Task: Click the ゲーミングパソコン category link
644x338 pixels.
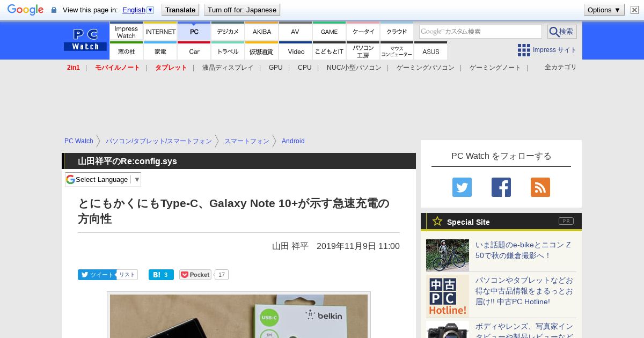Action: pyautogui.click(x=426, y=68)
